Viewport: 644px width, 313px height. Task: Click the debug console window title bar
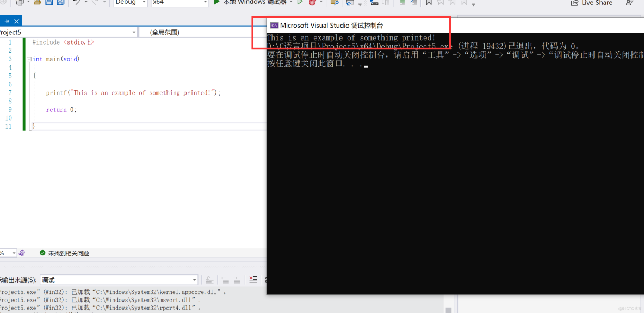pyautogui.click(x=455, y=26)
